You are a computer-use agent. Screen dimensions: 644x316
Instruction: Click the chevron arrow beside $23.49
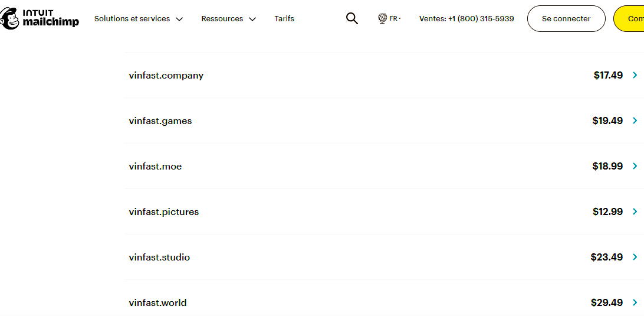(635, 257)
